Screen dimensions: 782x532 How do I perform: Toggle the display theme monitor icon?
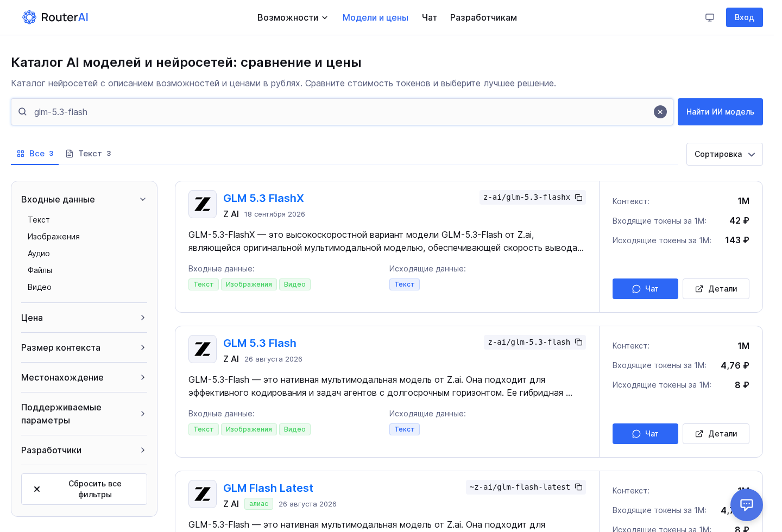[x=710, y=17]
